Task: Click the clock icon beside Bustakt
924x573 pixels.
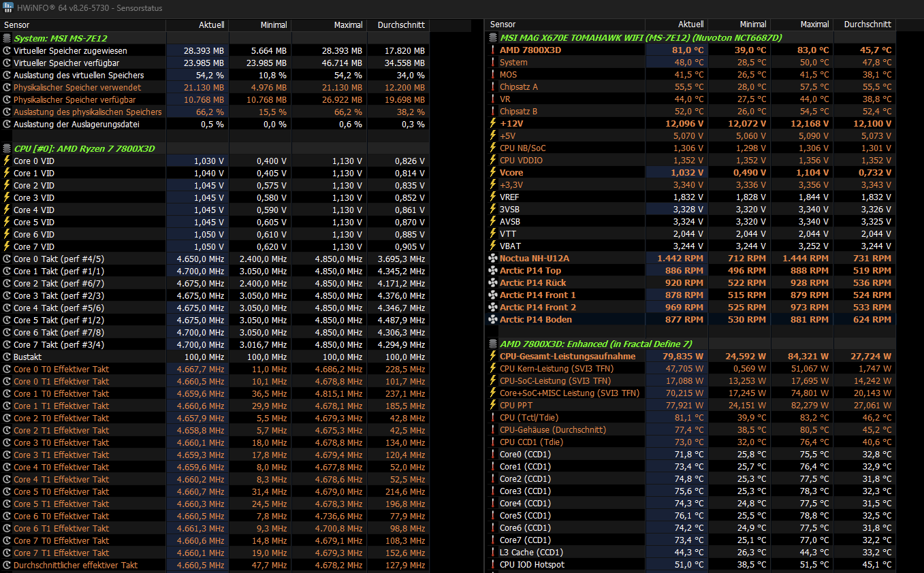Action: (7, 357)
